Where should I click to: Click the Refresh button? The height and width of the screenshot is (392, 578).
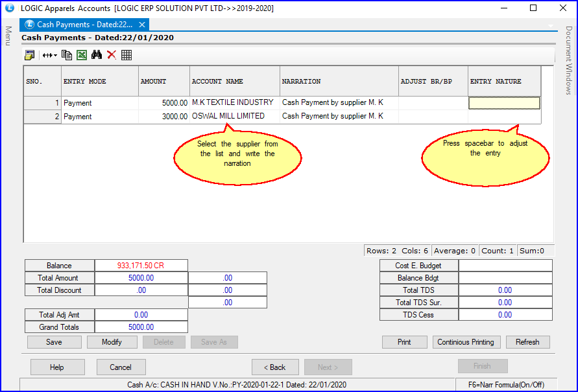pos(527,342)
